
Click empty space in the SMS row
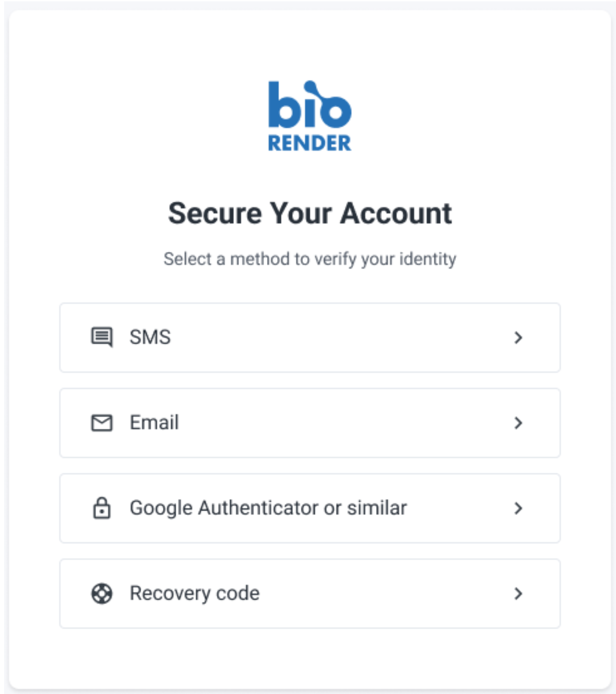tap(339, 338)
